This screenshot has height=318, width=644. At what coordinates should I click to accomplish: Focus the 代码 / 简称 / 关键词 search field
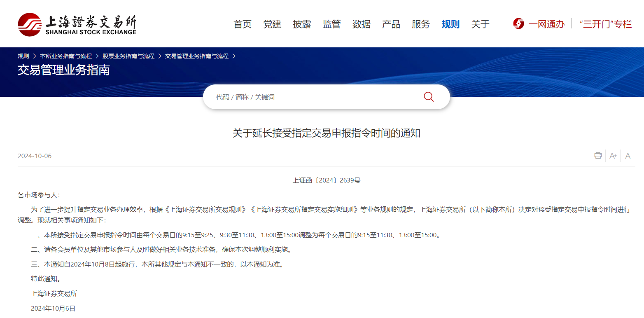tap(313, 97)
